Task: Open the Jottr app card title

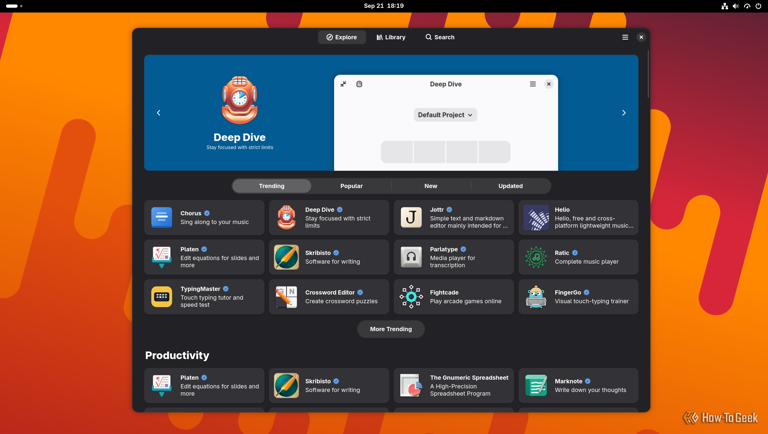Action: tap(436, 210)
